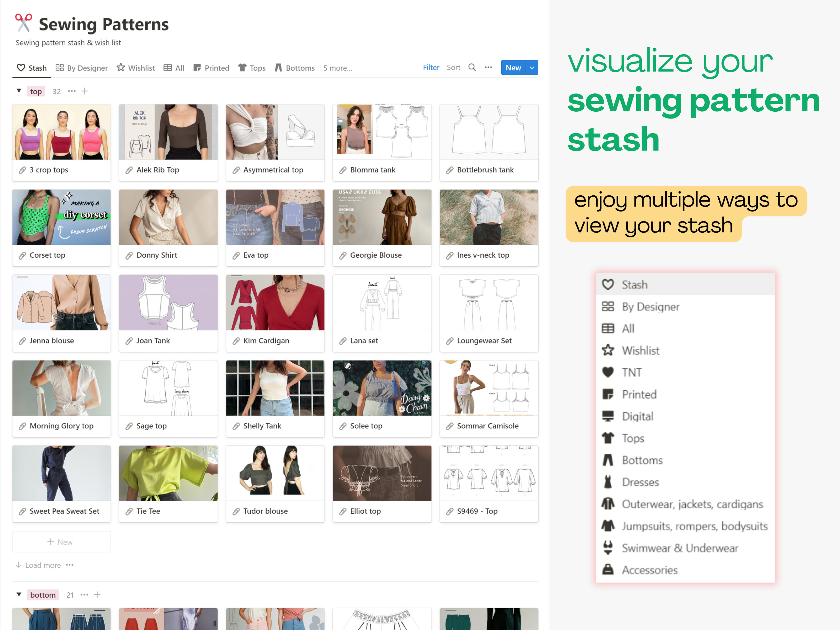Image resolution: width=840 pixels, height=630 pixels.
Task: Click the search magnifier in the toolbar
Action: tap(472, 67)
